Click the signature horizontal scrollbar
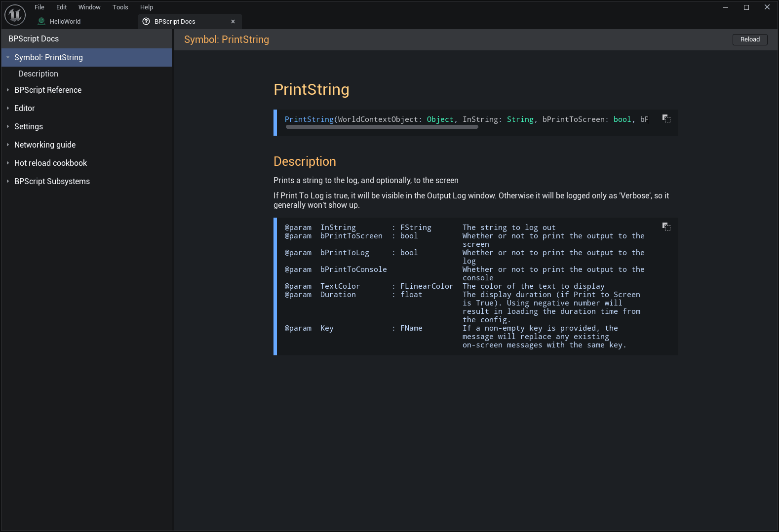Screen dimensions: 779x532 [382, 127]
